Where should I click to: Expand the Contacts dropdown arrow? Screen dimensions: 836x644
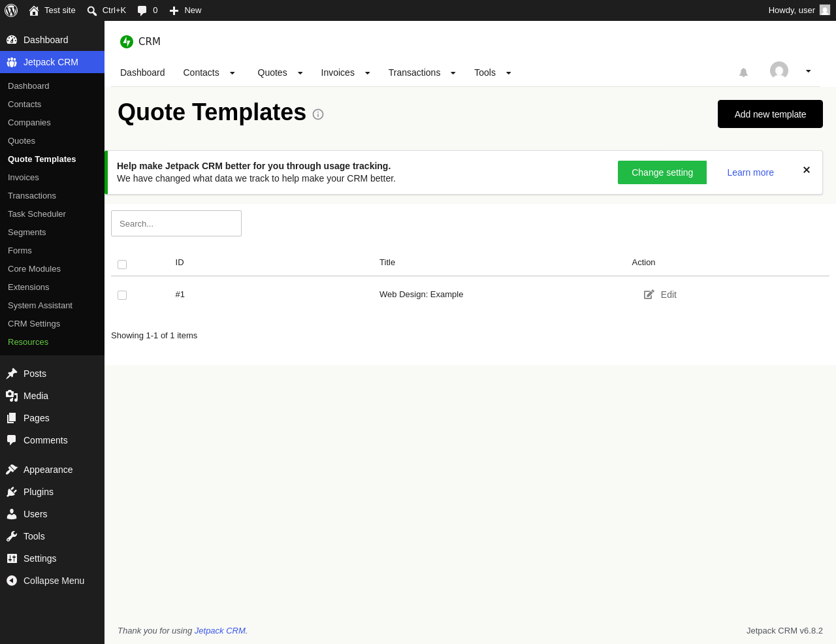(x=232, y=73)
